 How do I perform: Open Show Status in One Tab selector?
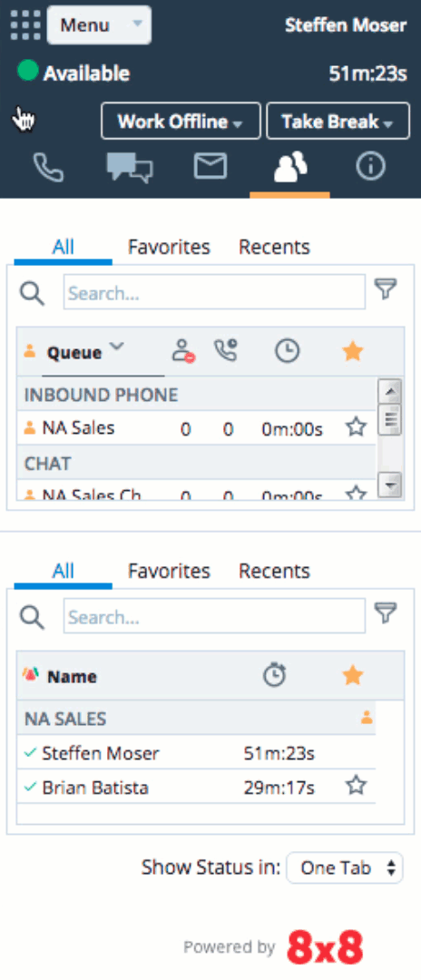[345, 867]
